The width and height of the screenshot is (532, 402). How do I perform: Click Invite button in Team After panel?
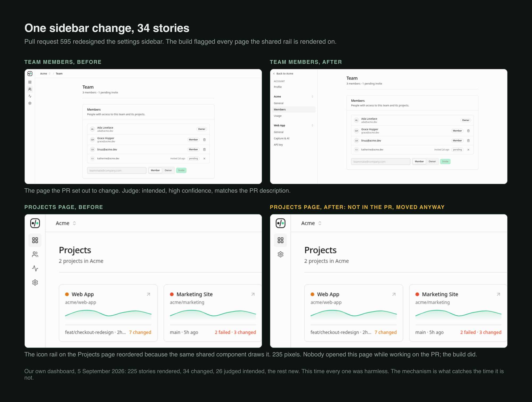click(445, 161)
